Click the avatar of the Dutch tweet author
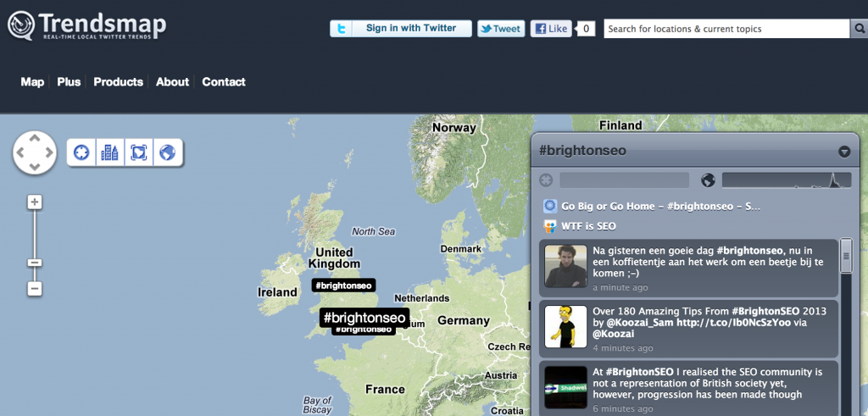 coord(565,266)
